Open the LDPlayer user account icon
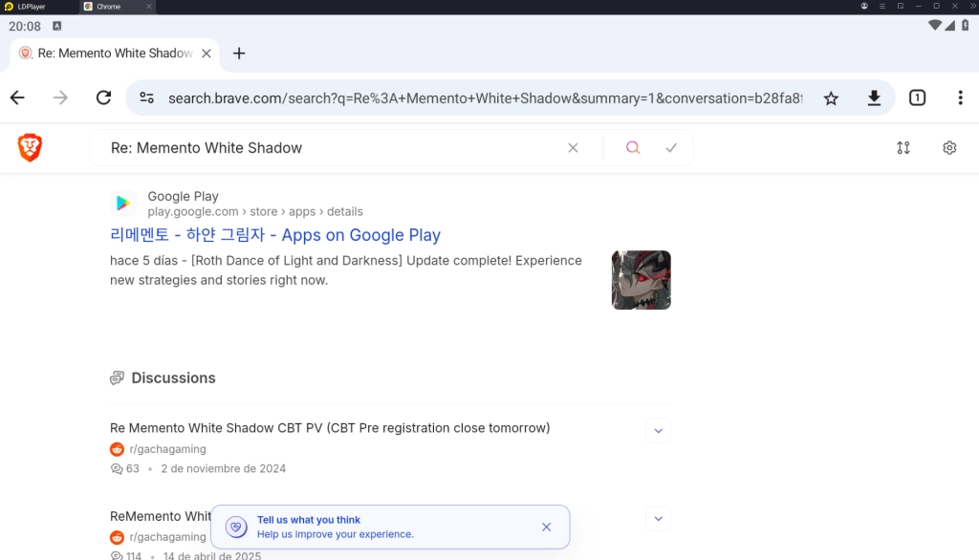The image size is (979, 560). pos(864,7)
